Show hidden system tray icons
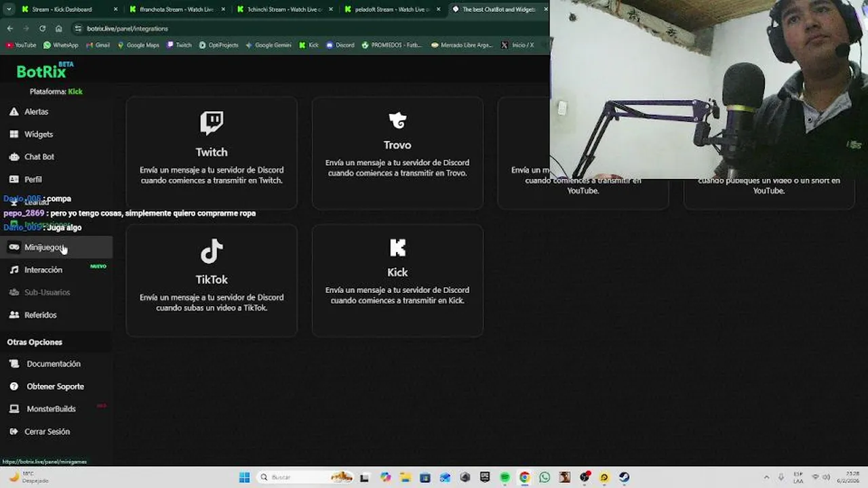This screenshot has height=488, width=868. tap(767, 477)
